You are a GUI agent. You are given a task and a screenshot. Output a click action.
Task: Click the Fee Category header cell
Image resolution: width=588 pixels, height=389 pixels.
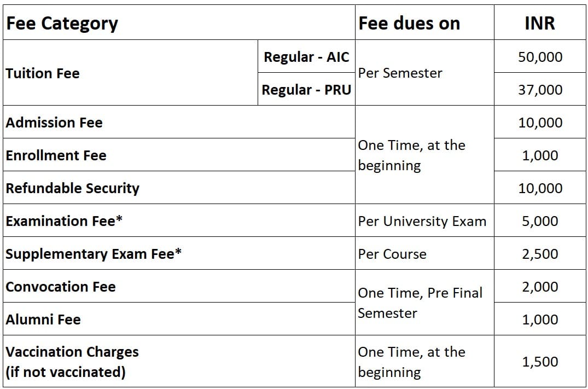click(x=179, y=22)
